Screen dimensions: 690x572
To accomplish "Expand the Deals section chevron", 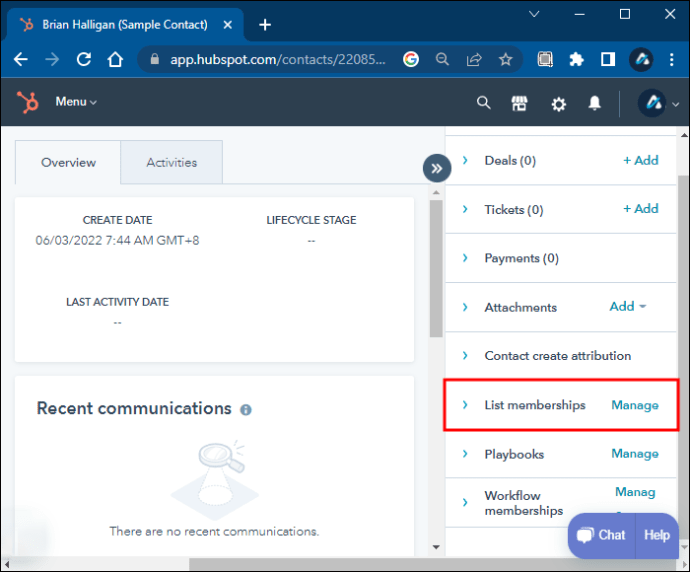I will coord(465,160).
